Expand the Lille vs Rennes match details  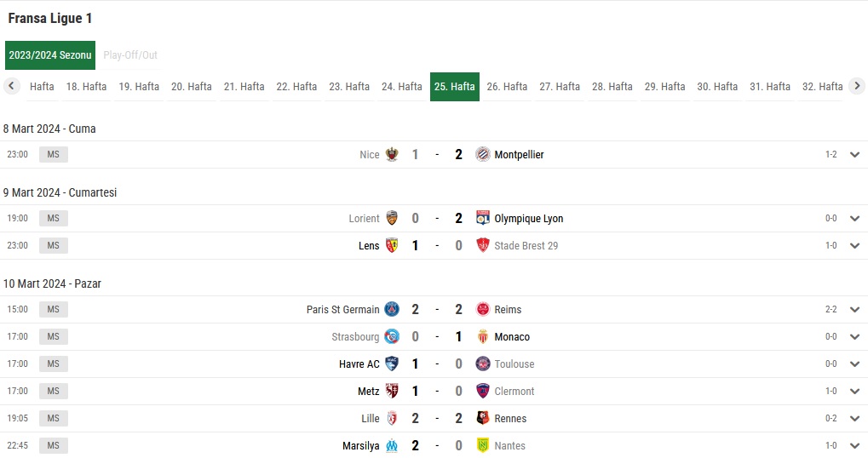pyautogui.click(x=854, y=419)
